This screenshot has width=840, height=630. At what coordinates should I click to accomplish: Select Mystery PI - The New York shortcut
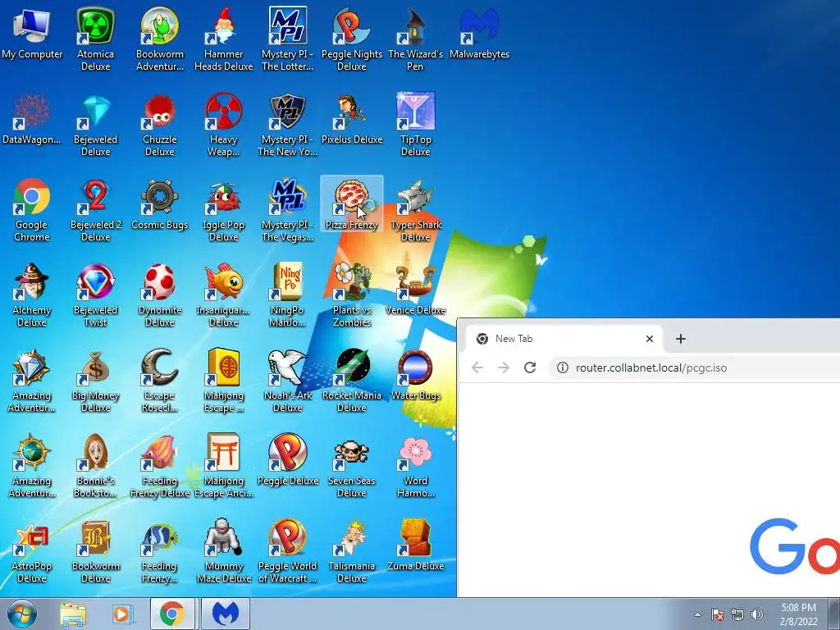click(288, 125)
